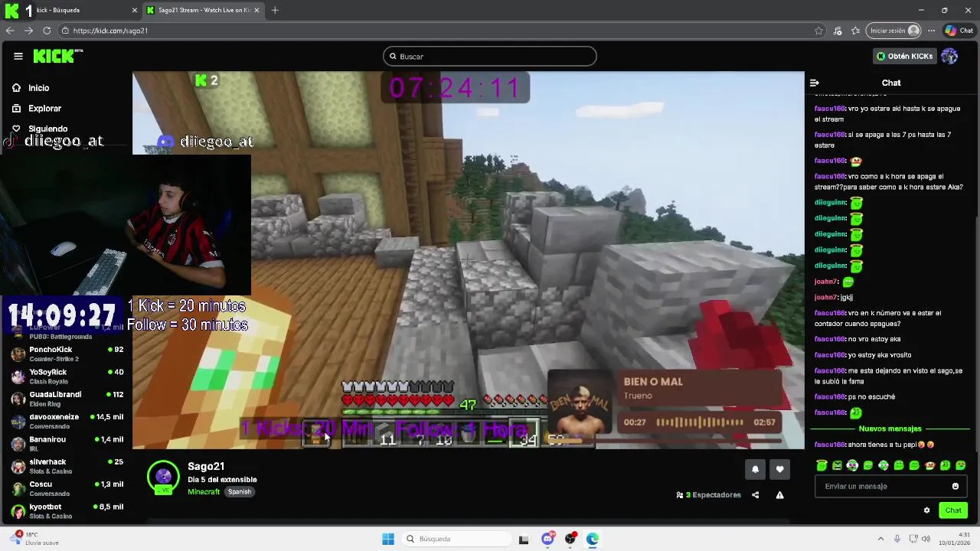Select the 'Sago21 Stream' browser tab
Viewport: 980px width, 551px height.
click(x=203, y=10)
